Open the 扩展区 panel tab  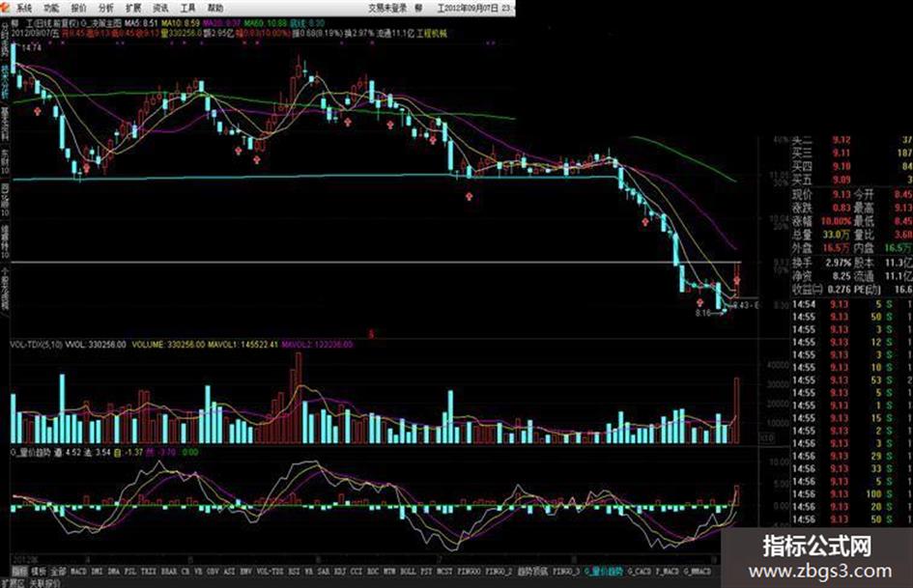coord(13,583)
